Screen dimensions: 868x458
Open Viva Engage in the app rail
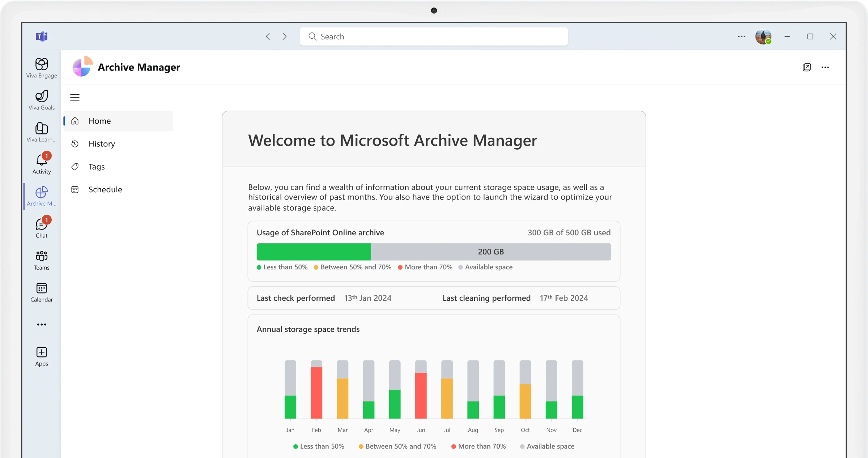[42, 68]
